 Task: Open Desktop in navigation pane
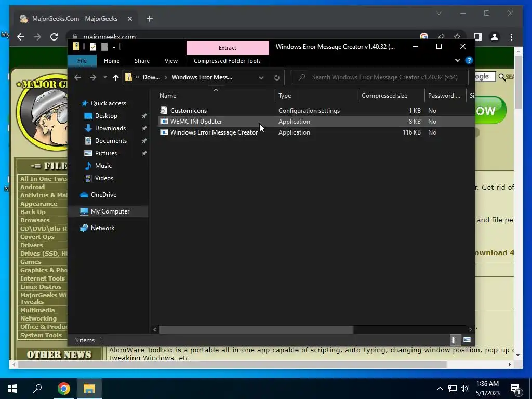tap(106, 116)
